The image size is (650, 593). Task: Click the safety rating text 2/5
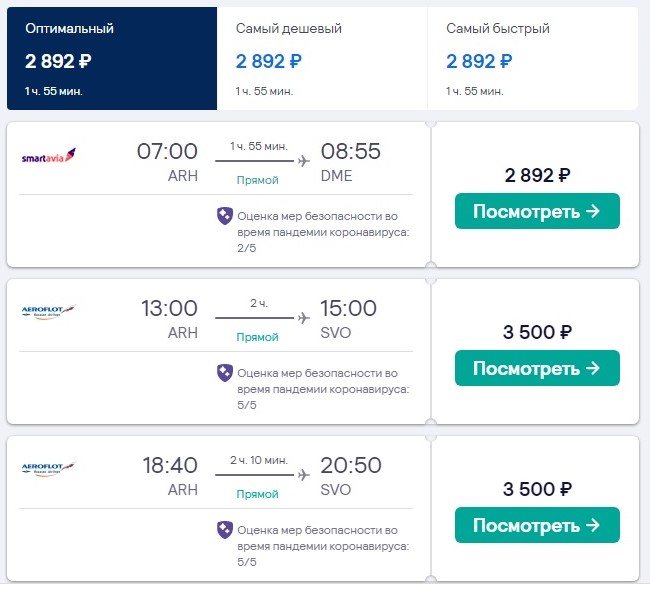click(x=247, y=248)
